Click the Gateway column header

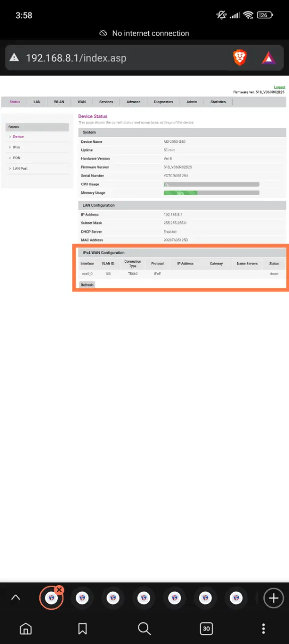tap(216, 264)
